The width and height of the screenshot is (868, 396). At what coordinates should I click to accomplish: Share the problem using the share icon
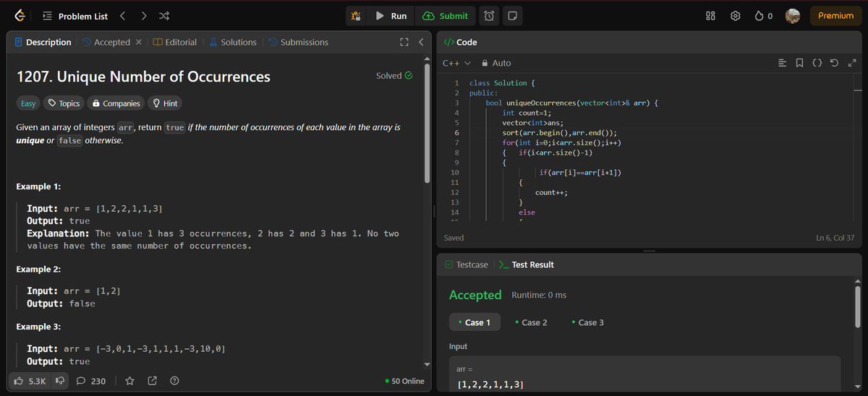[x=152, y=381]
